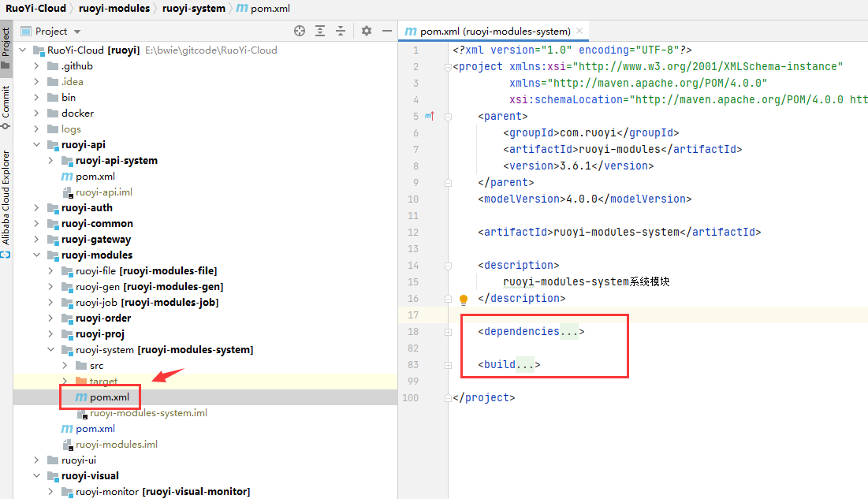Expand the ruoyi-monitor module

click(51, 492)
